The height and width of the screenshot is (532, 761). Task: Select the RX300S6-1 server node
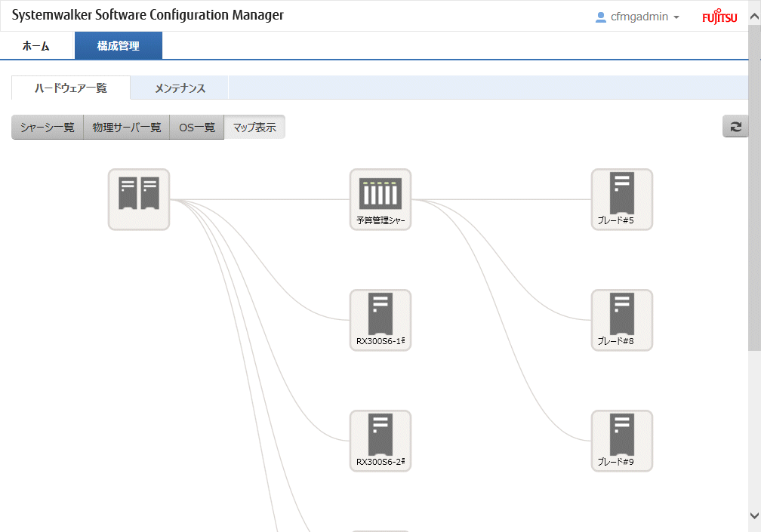pyautogui.click(x=380, y=320)
